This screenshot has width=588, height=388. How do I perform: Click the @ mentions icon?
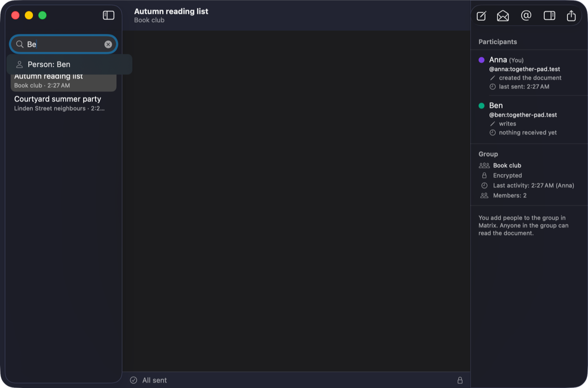point(526,16)
